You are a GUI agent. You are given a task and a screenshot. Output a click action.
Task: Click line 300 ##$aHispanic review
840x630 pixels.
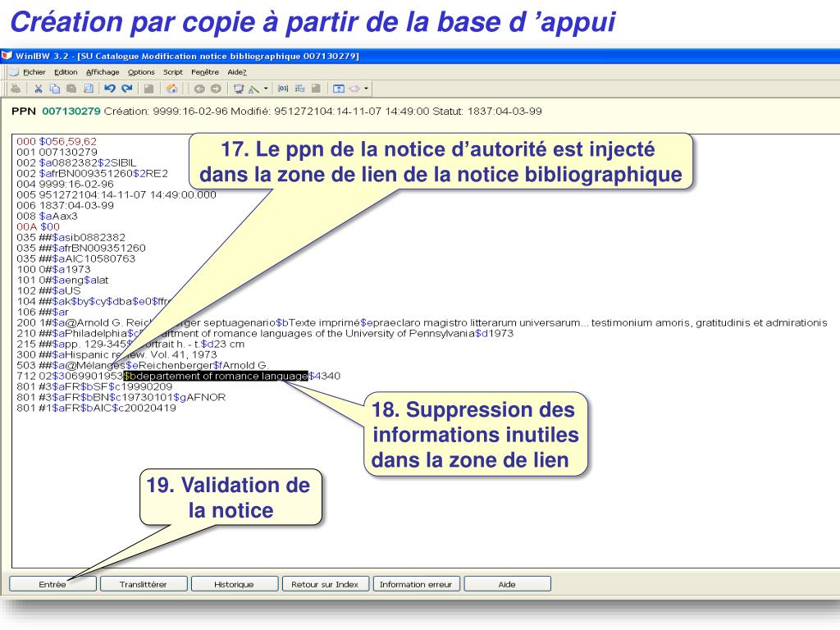(116, 354)
